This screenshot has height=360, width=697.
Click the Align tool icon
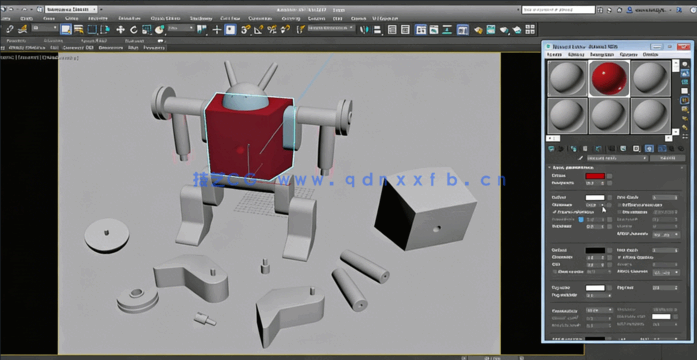377,30
